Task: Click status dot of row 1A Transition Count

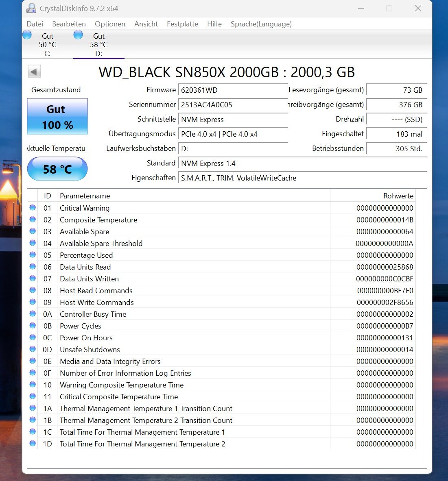Action: (x=33, y=408)
